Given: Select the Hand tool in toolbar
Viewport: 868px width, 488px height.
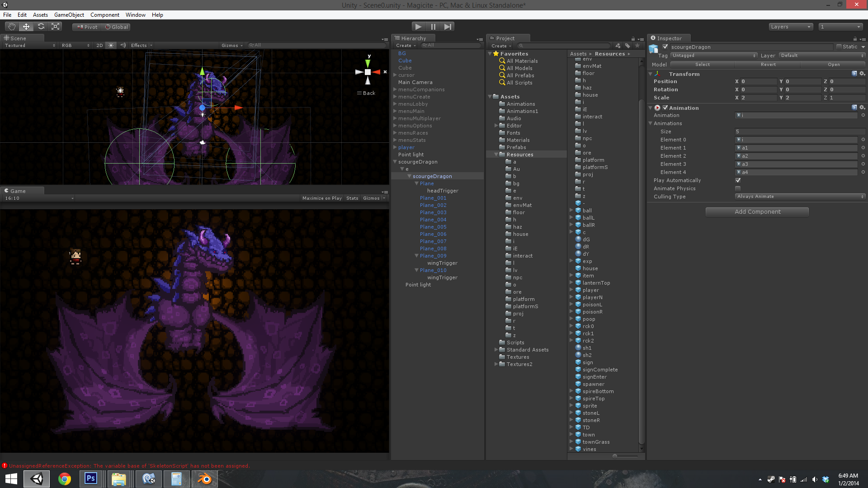Looking at the screenshot, I should (x=11, y=27).
